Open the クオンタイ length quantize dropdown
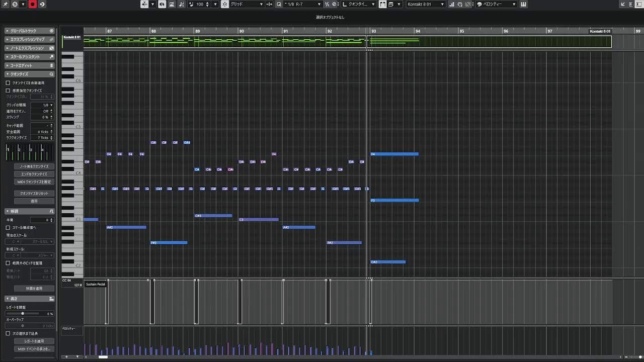This screenshot has width=644, height=362. tap(358, 4)
